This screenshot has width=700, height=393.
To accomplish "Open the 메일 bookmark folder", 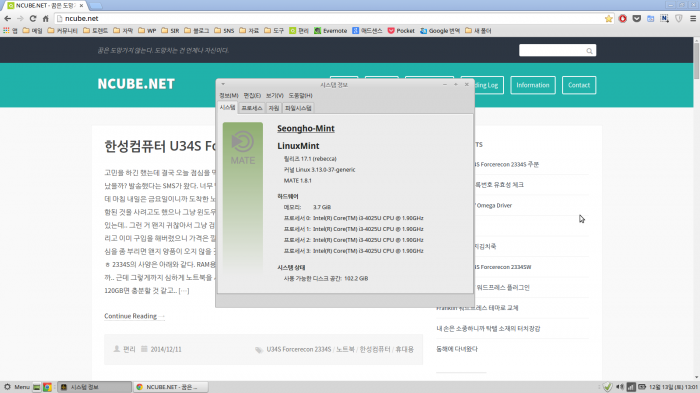I will [32, 31].
